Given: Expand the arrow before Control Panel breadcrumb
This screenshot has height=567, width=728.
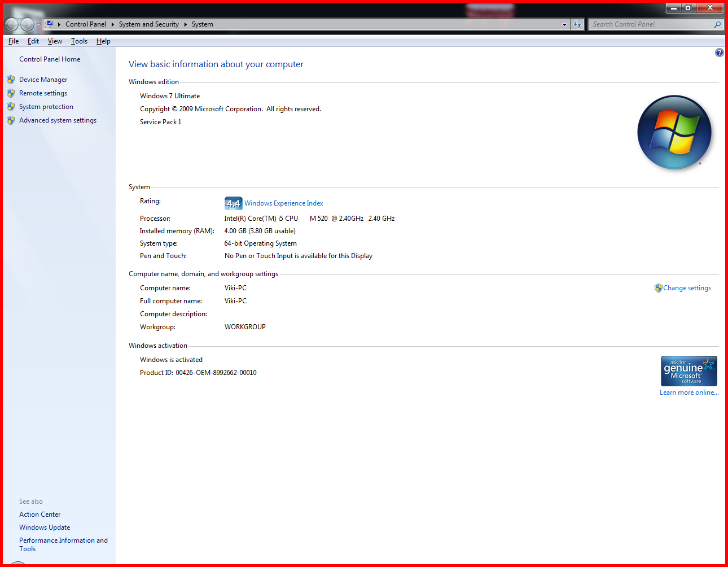Looking at the screenshot, I should tap(59, 24).
